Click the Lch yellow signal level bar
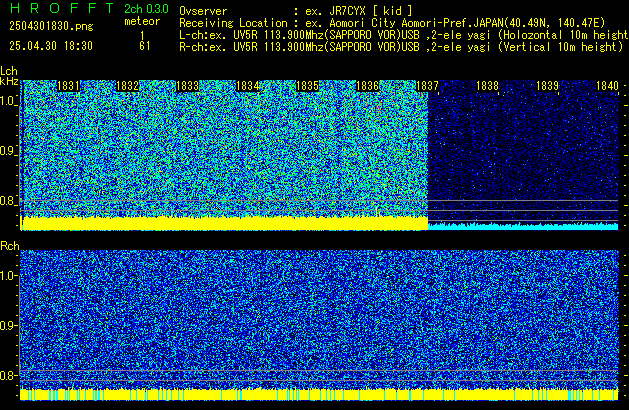This screenshot has width=629, height=410. point(225,223)
